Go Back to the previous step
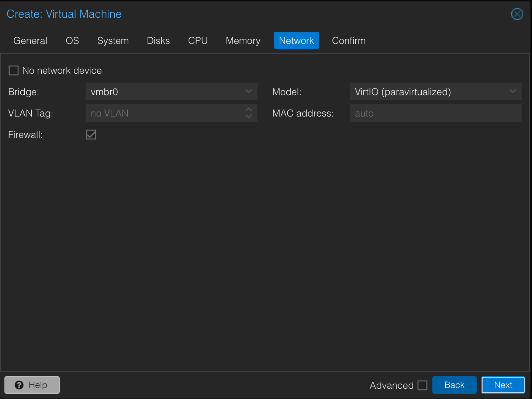The height and width of the screenshot is (399, 532). [x=454, y=385]
